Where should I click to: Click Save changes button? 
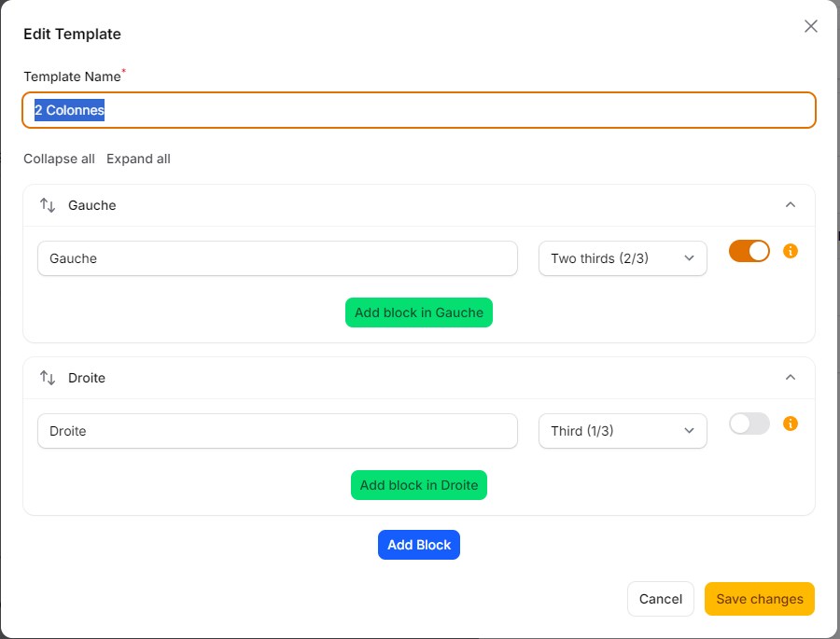pyautogui.click(x=759, y=599)
